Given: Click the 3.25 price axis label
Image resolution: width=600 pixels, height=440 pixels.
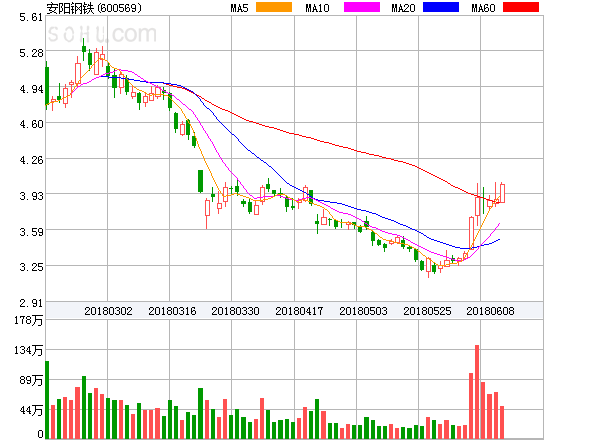Looking at the screenshot, I should [31, 267].
